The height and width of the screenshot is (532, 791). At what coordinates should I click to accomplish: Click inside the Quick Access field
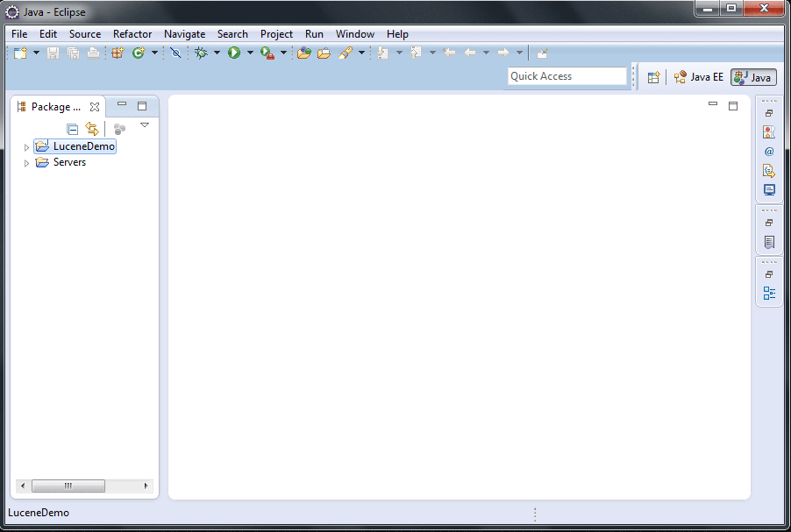point(566,76)
